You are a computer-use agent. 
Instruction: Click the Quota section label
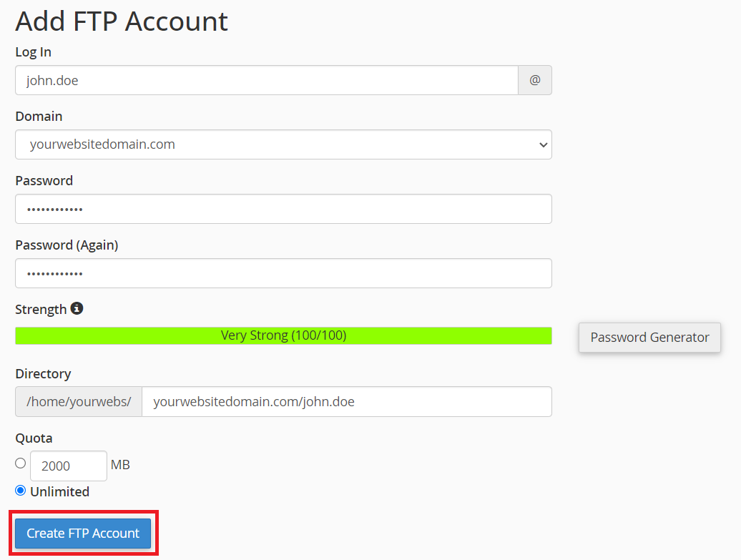[32, 438]
